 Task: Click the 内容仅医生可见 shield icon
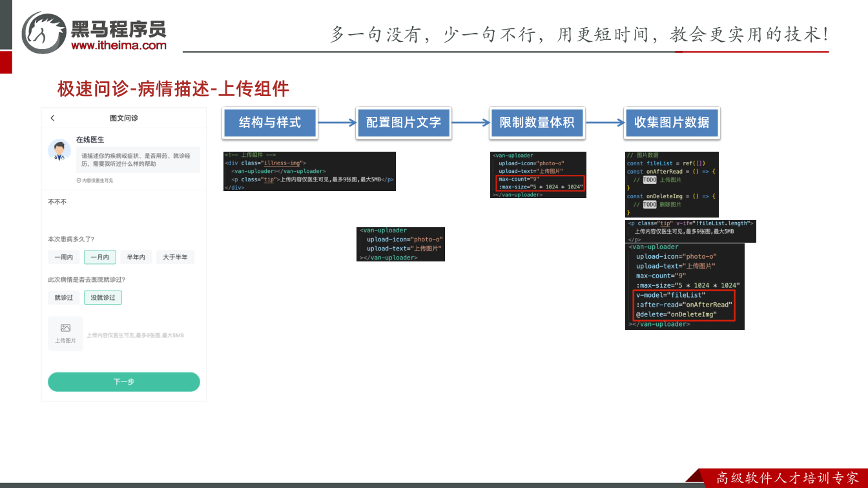click(79, 181)
